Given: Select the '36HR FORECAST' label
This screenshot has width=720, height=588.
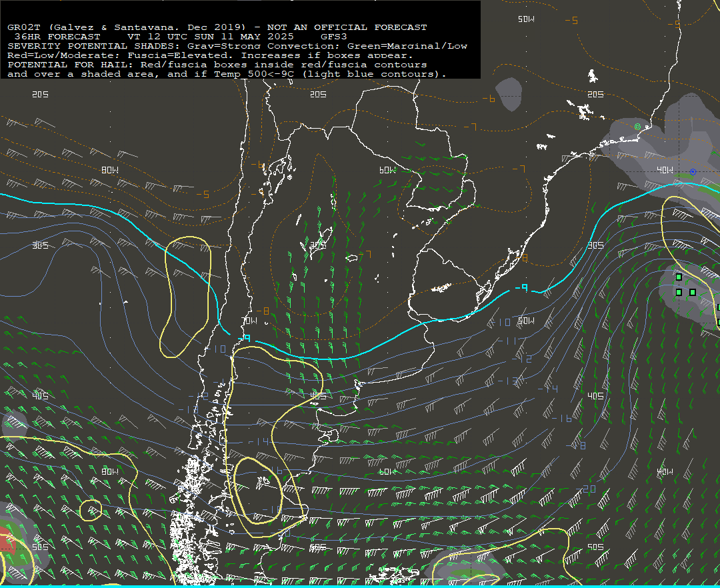Looking at the screenshot, I should (57, 36).
